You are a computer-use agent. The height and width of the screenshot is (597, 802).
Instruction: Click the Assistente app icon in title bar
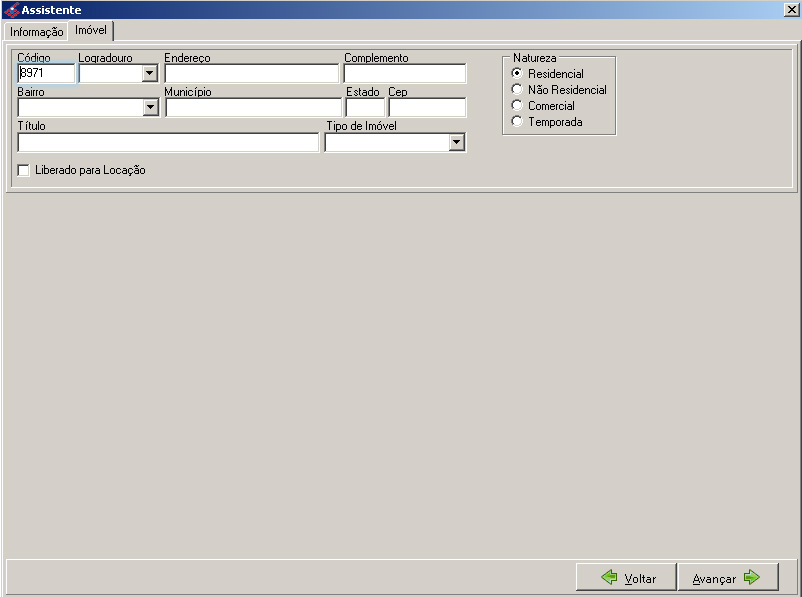(x=11, y=10)
